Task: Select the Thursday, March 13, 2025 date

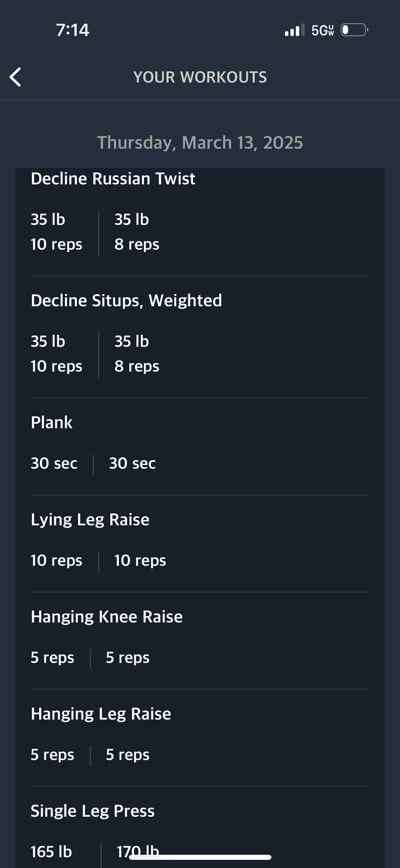Action: [200, 142]
